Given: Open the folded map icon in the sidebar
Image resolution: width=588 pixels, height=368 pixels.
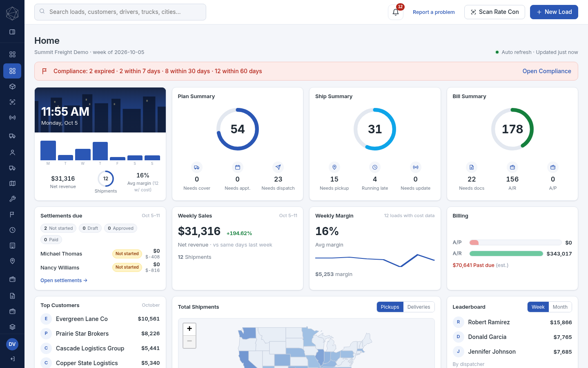Looking at the screenshot, I should click(12, 184).
